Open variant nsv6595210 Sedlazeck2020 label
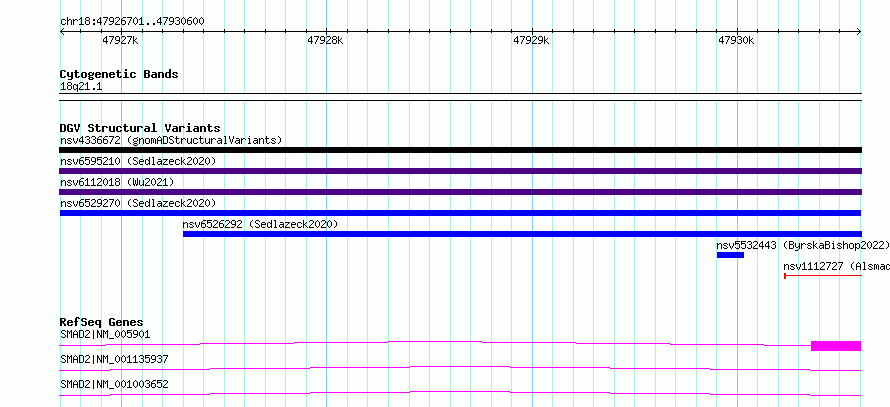890x407 pixels. (x=138, y=161)
